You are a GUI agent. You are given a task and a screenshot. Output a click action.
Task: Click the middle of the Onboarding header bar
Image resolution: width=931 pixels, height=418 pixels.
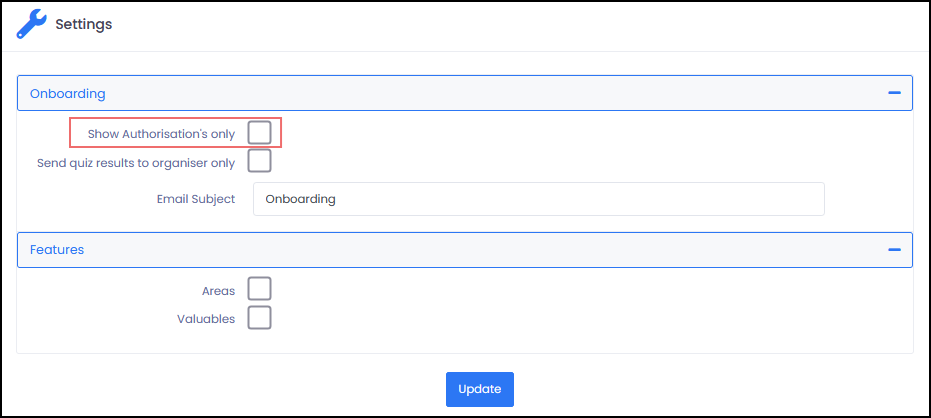(x=465, y=93)
